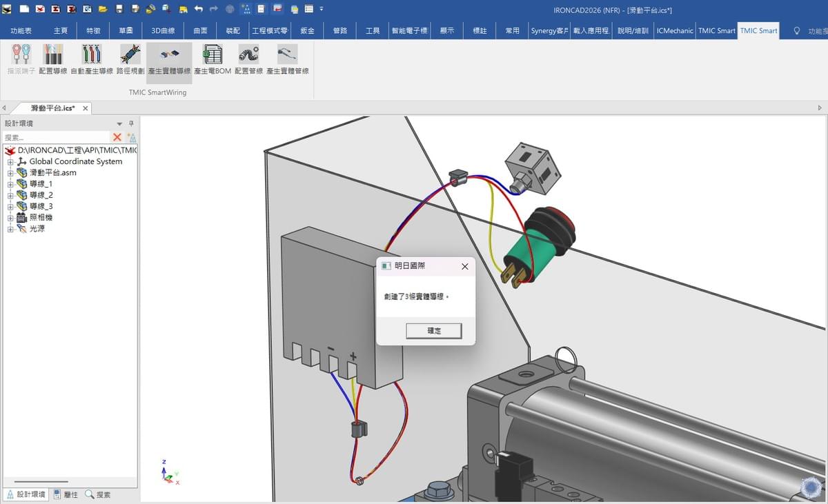This screenshot has height=504, width=828.
Task: Open the 設計環境 panel dropdown arrow
Action: [119, 124]
